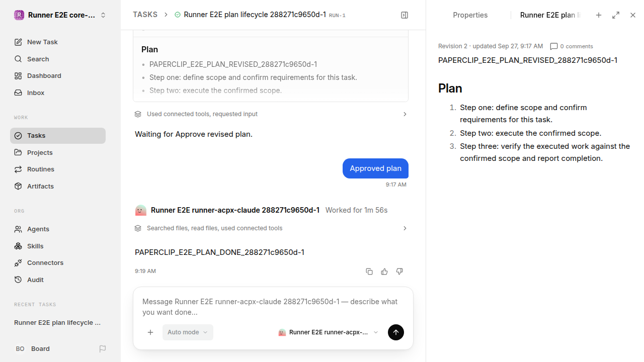Viewport: 644px width, 362px height.
Task: Click the workspace logo icon
Action: tap(19, 15)
